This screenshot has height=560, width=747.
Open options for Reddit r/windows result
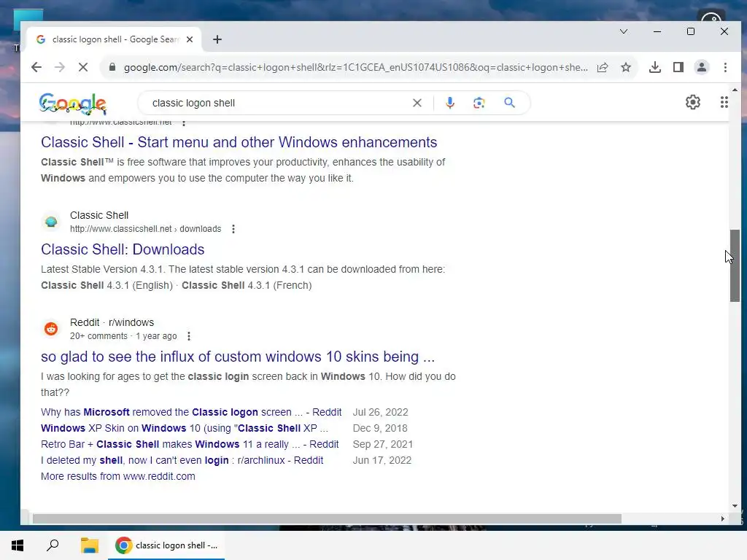(189, 336)
